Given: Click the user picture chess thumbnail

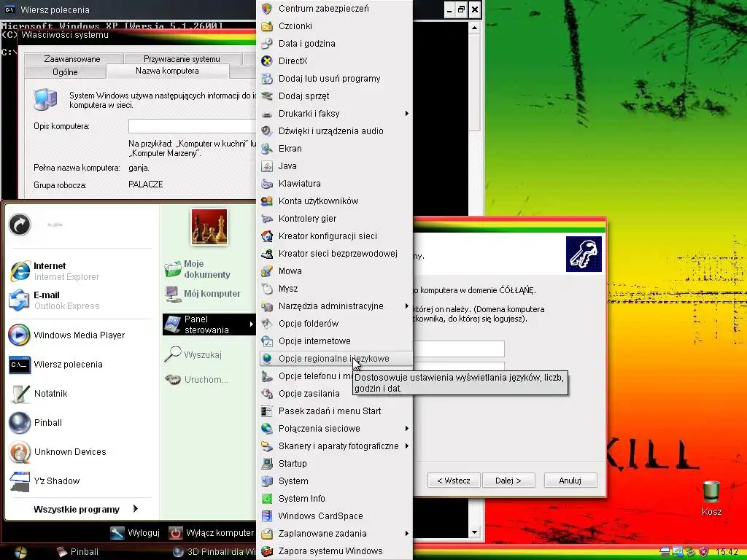Looking at the screenshot, I should [209, 227].
